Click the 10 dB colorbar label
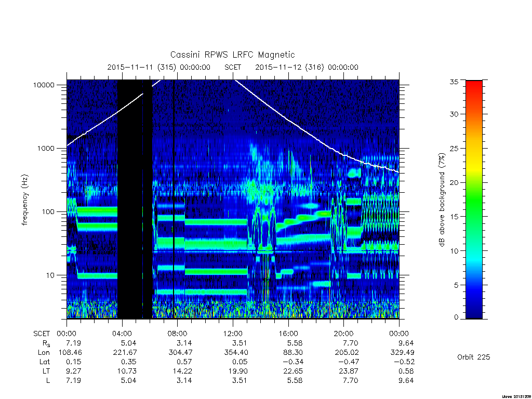The width and height of the screenshot is (532, 399). coord(454,251)
